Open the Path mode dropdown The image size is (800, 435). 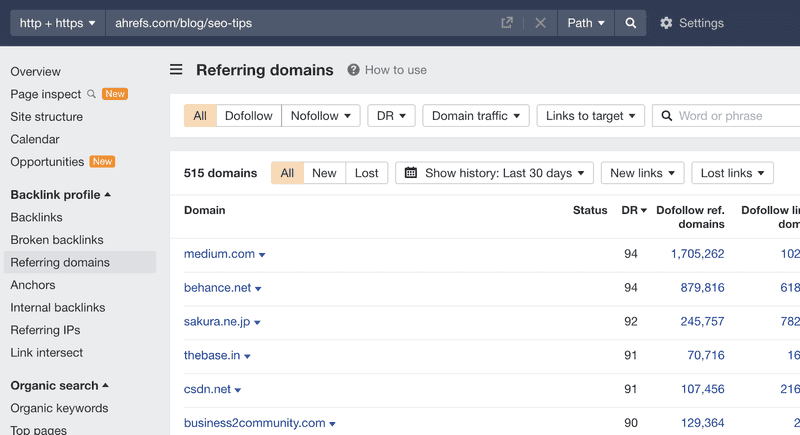586,23
